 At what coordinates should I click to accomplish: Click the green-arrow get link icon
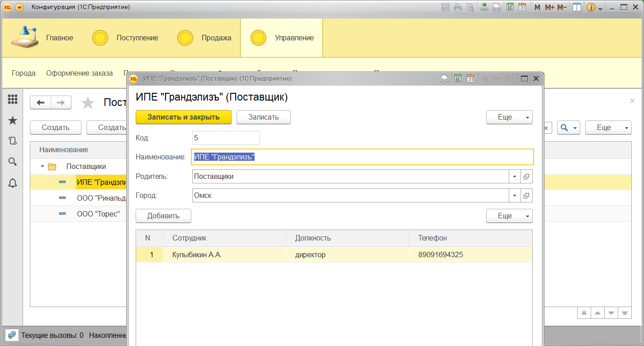pyautogui.click(x=484, y=7)
